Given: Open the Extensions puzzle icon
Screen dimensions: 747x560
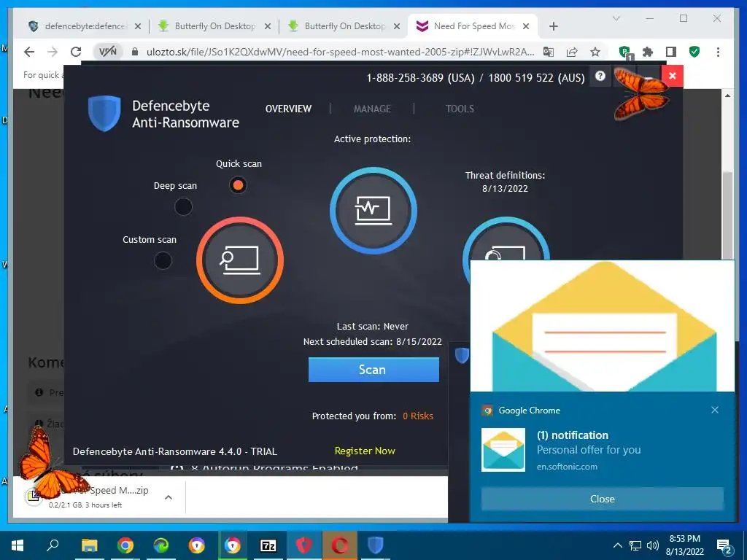Looking at the screenshot, I should (x=648, y=52).
